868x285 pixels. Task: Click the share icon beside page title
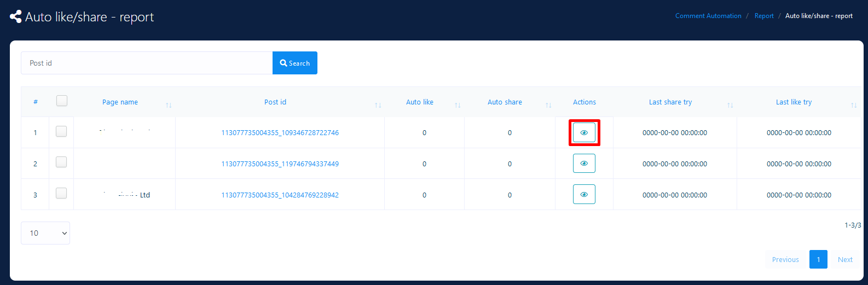[x=16, y=17]
